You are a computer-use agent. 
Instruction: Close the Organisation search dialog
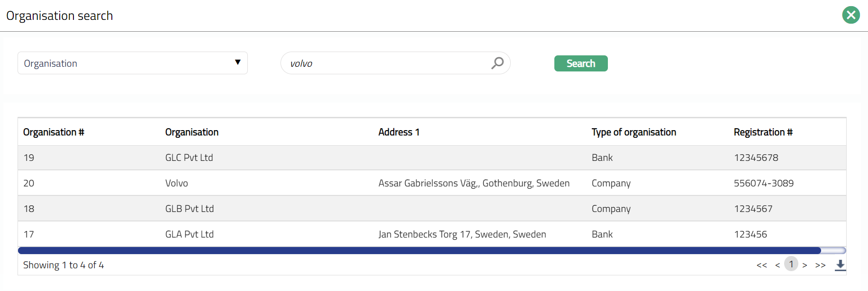point(851,15)
